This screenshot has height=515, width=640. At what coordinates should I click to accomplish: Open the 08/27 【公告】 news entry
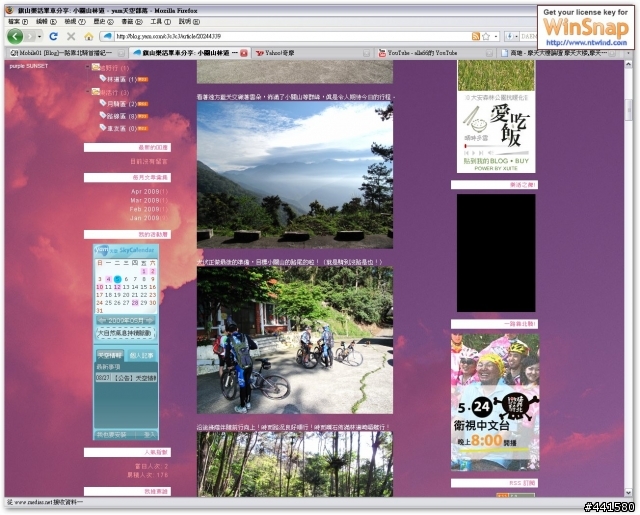[126, 378]
